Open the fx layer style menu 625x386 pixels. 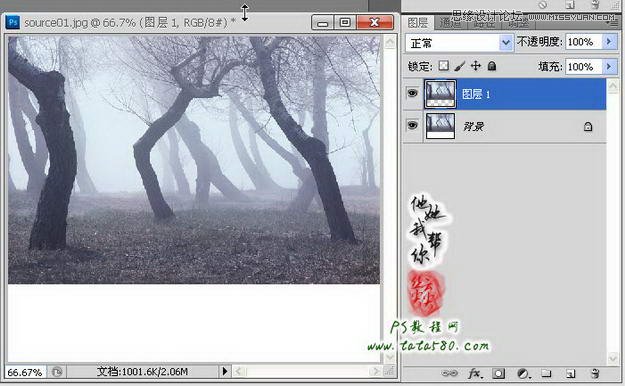[x=475, y=373]
